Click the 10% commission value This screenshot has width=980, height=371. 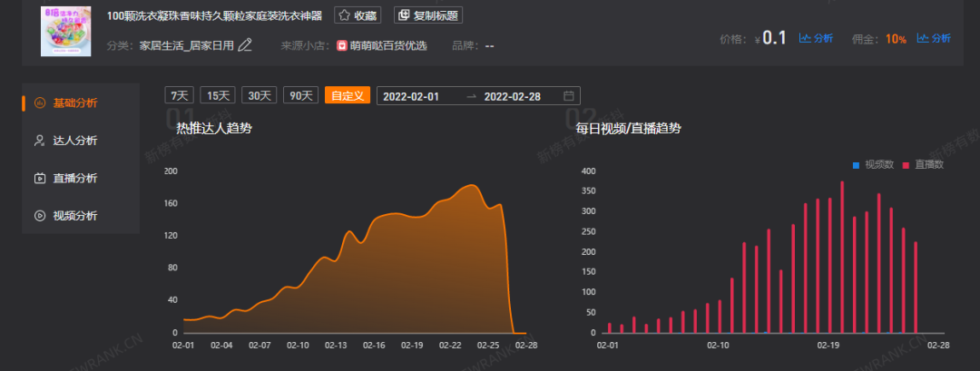pyautogui.click(x=896, y=39)
